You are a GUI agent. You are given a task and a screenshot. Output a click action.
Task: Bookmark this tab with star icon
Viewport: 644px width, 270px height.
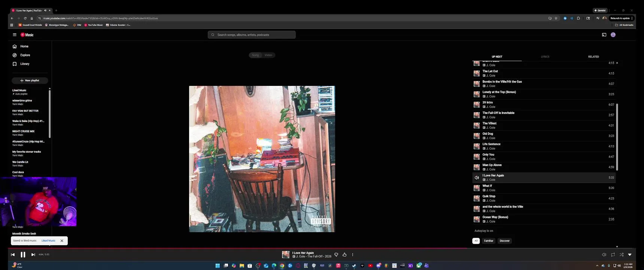click(x=556, y=18)
